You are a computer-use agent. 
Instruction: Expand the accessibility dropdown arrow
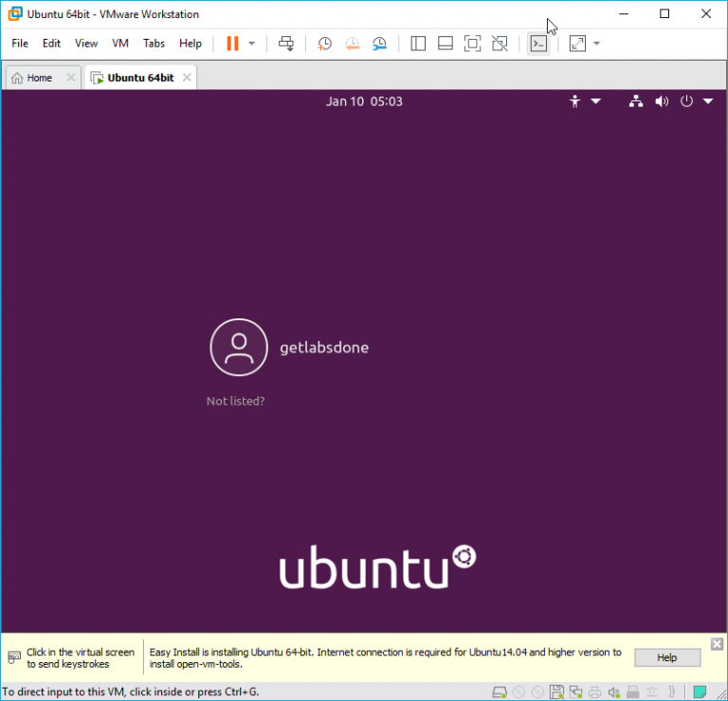point(595,101)
